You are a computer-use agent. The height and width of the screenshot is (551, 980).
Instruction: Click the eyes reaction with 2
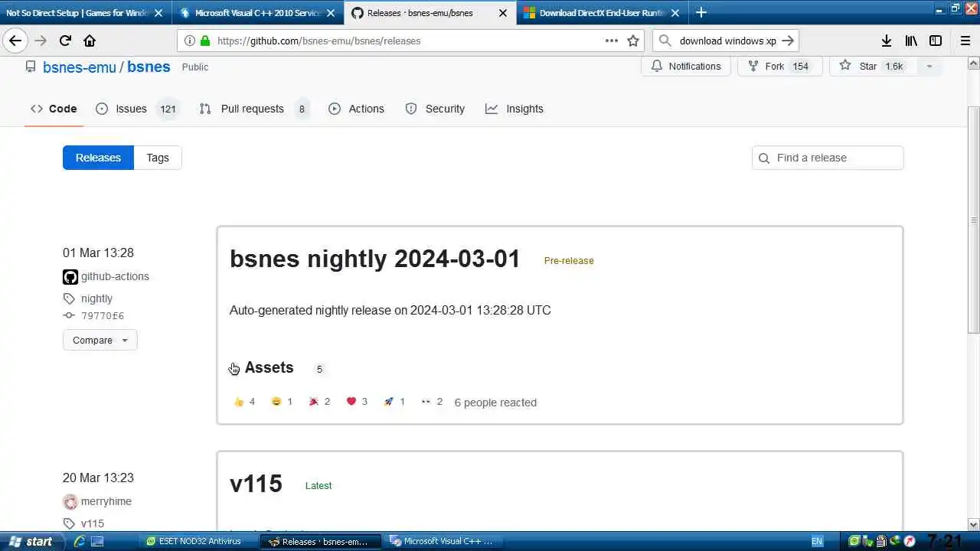coord(432,402)
